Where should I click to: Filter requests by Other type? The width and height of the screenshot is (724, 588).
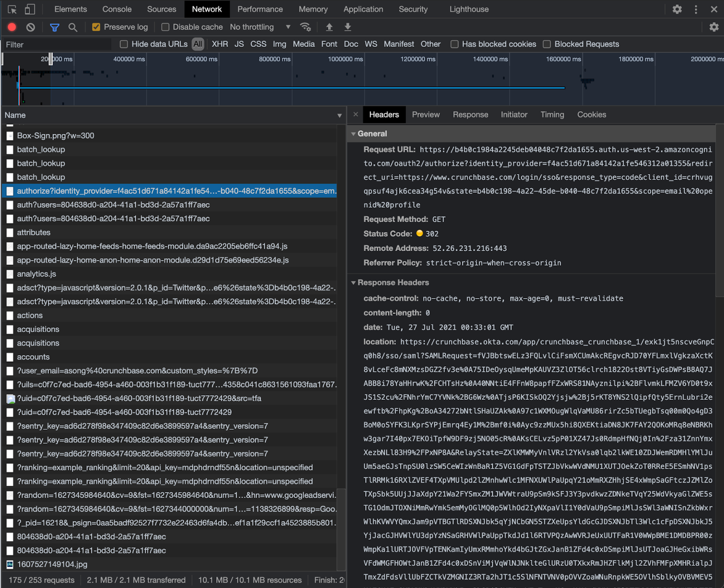pyautogui.click(x=431, y=44)
